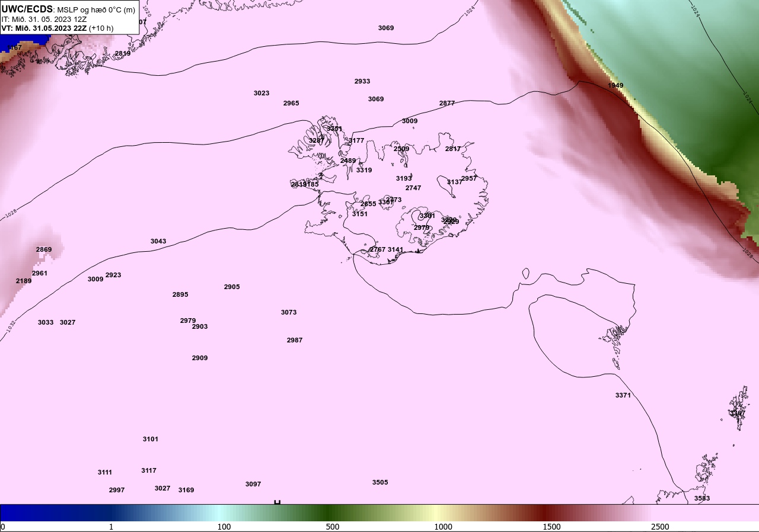Image resolution: width=759 pixels, height=532 pixels.
Task: Click the 3583 label near the color bar
Action: tap(702, 498)
